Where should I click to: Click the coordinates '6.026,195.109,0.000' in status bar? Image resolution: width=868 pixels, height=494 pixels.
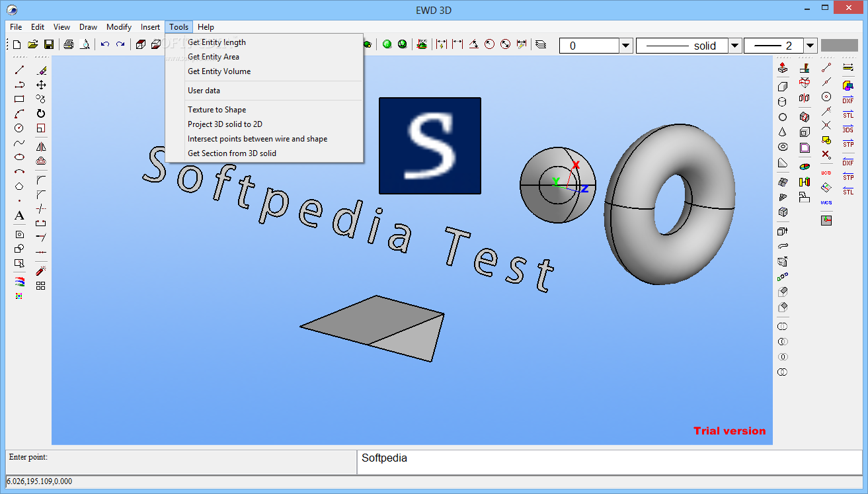tap(40, 481)
